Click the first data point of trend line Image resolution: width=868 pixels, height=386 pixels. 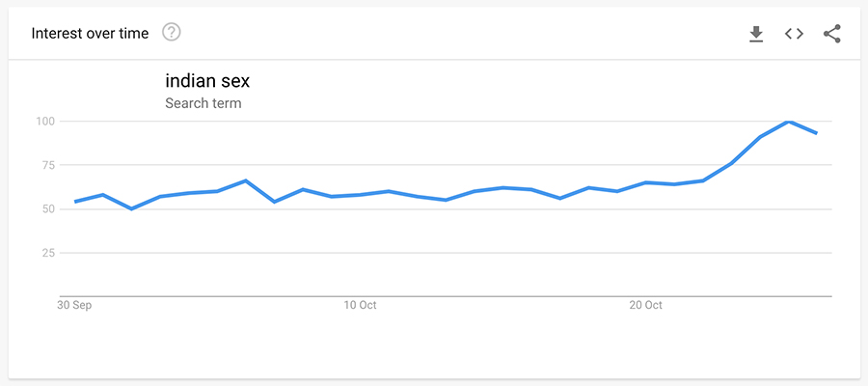pyautogui.click(x=75, y=202)
